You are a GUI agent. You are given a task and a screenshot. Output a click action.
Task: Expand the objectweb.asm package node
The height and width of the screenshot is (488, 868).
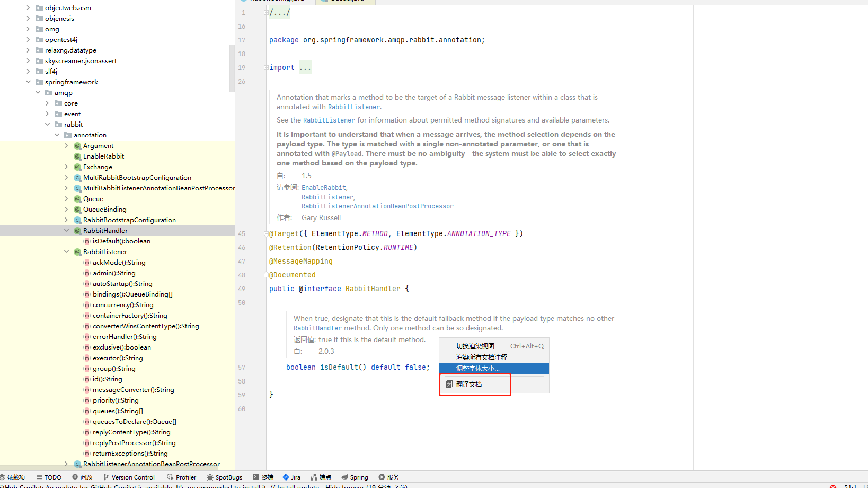pyautogui.click(x=28, y=8)
